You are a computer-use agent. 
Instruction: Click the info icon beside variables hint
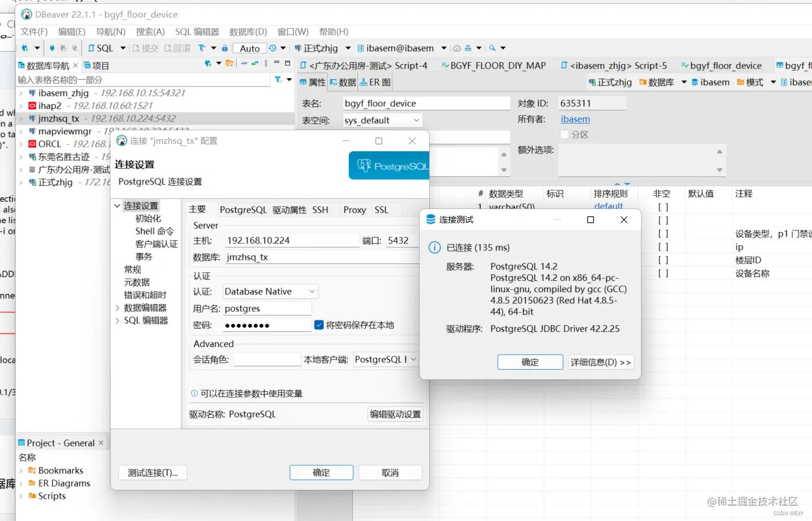194,394
